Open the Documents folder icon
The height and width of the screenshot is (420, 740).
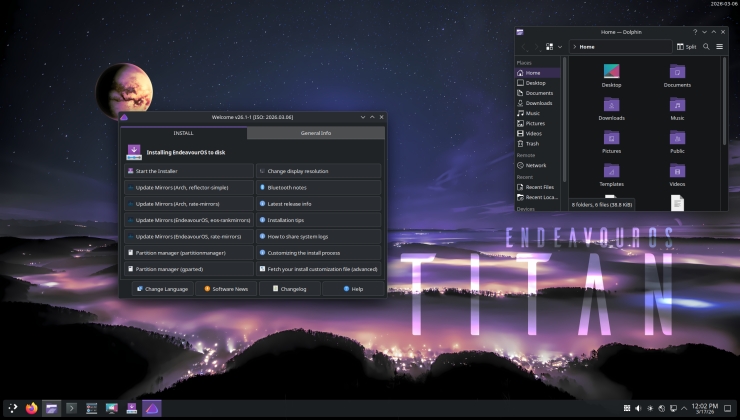(x=677, y=73)
